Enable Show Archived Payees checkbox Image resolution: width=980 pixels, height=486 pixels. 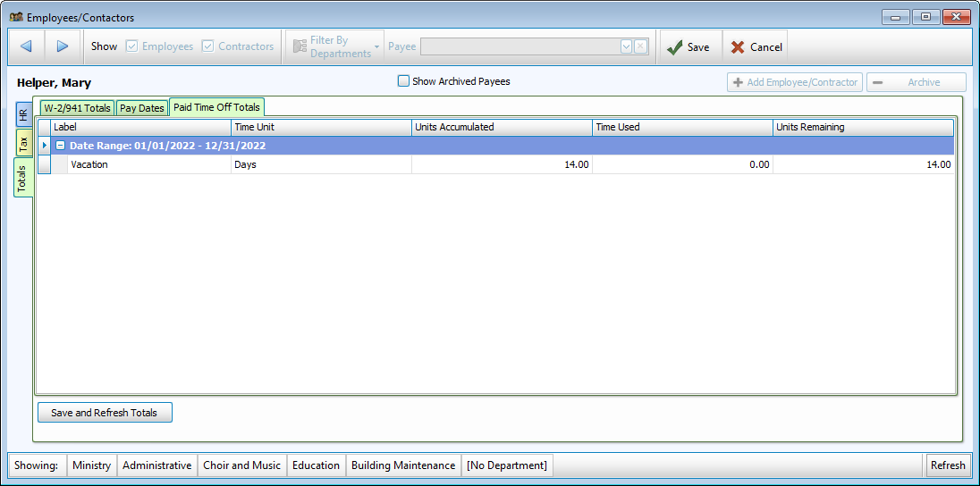[403, 81]
